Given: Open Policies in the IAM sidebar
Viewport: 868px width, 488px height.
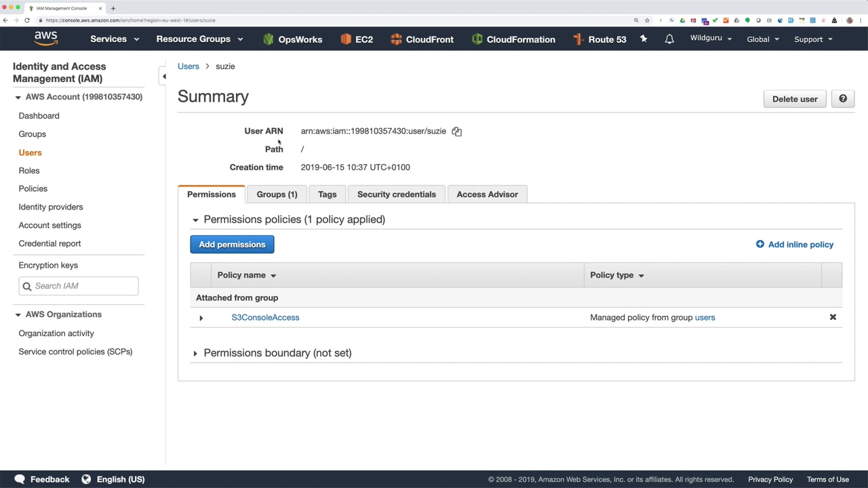Looking at the screenshot, I should (x=33, y=189).
